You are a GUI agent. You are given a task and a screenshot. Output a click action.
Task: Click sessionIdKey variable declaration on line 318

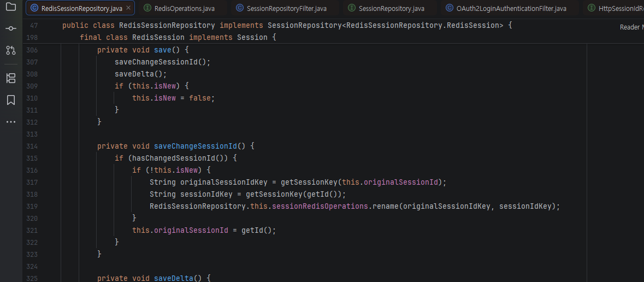tap(206, 194)
